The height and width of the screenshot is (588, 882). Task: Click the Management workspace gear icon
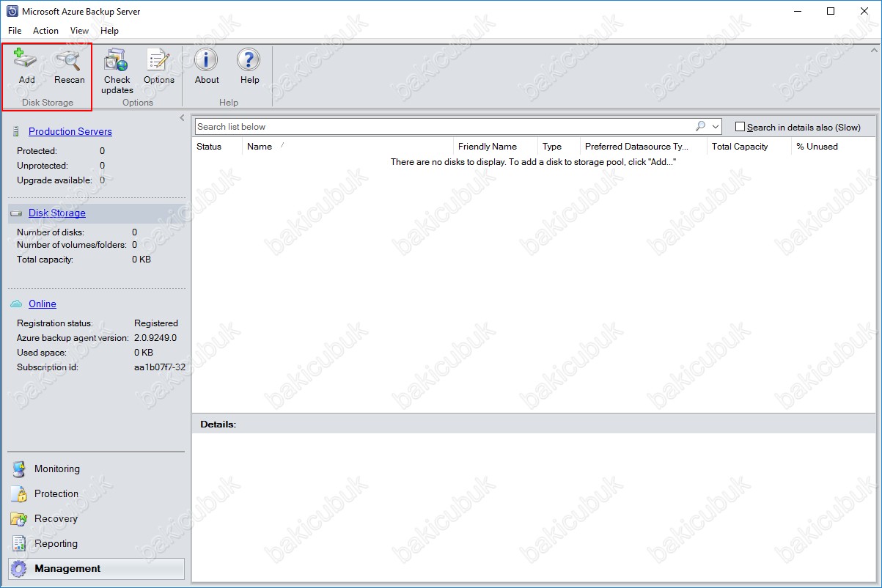pos(21,569)
